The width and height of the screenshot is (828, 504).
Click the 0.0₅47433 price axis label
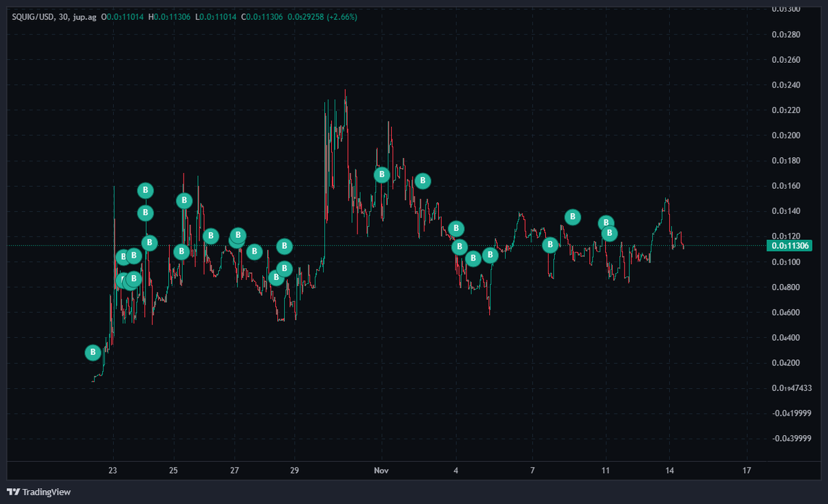791,388
